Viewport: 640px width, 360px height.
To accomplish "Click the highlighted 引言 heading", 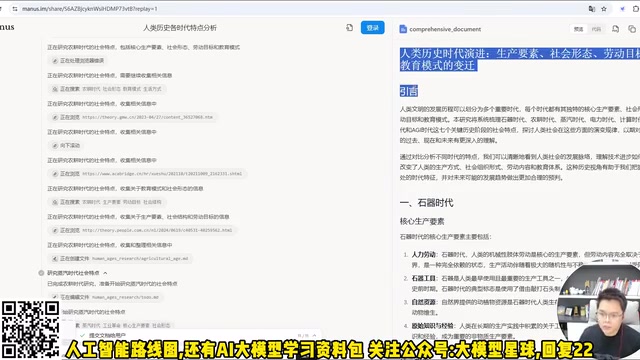I will pos(409,91).
